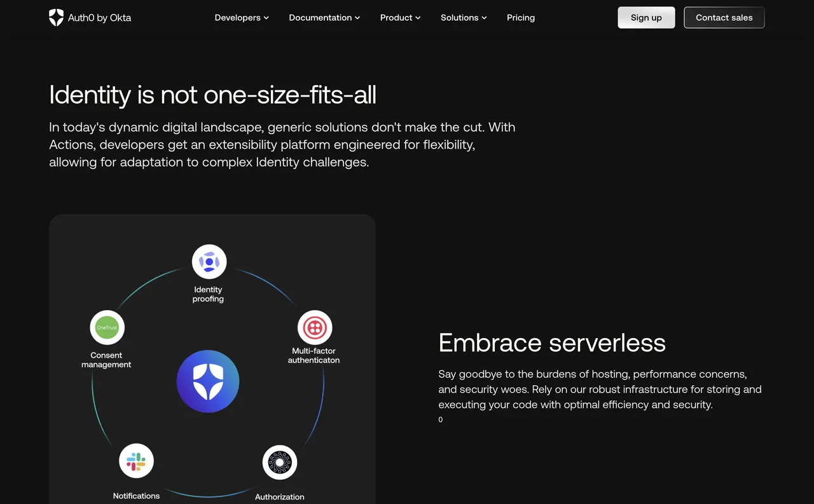Click the Multi-factor authentication label

(x=314, y=355)
